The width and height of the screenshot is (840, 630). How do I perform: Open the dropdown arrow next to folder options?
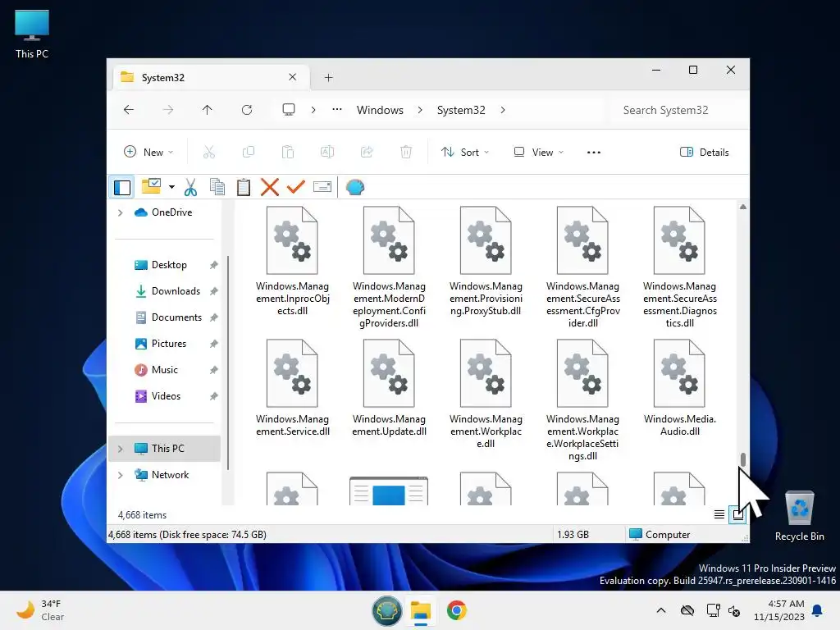coord(171,187)
